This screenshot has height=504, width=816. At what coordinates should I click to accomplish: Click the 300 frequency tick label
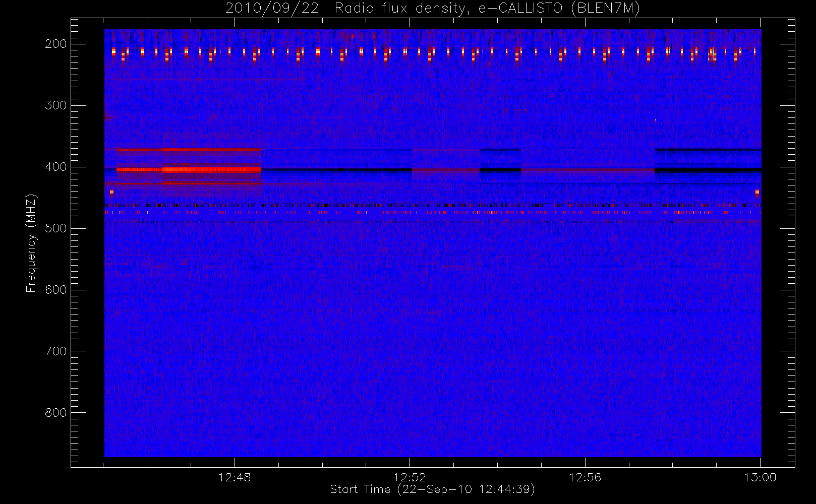pyautogui.click(x=55, y=105)
